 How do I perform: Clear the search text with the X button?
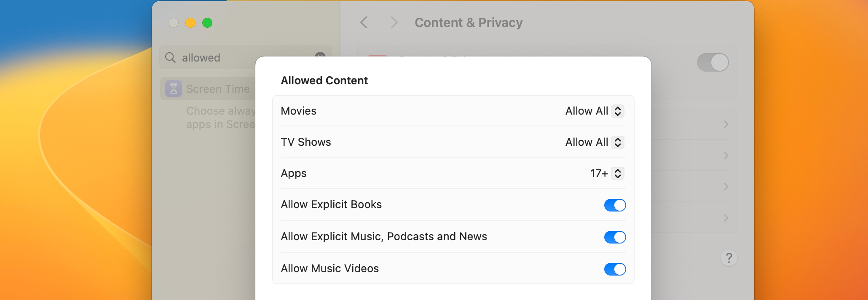tap(320, 56)
